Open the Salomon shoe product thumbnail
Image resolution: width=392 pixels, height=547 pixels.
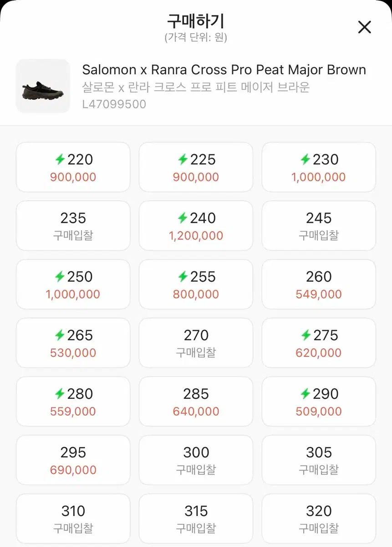[43, 86]
